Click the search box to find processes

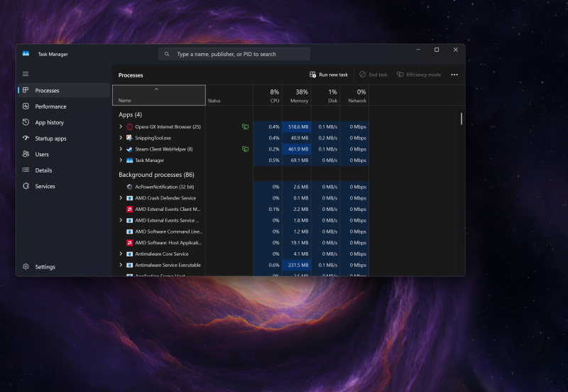(x=234, y=54)
